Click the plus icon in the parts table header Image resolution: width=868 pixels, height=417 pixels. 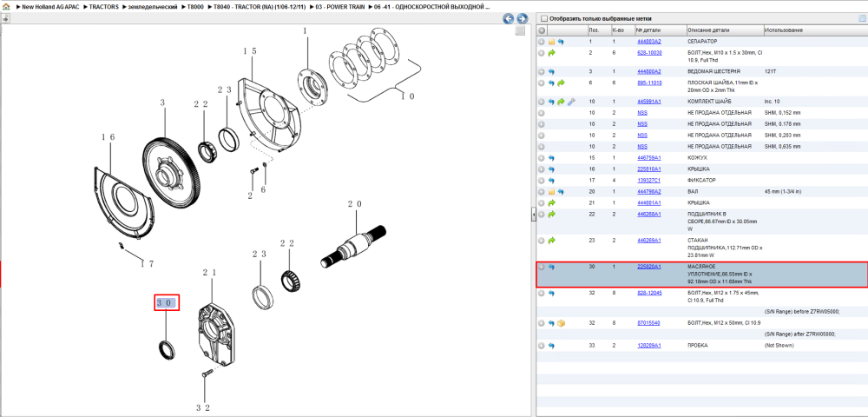point(542,30)
